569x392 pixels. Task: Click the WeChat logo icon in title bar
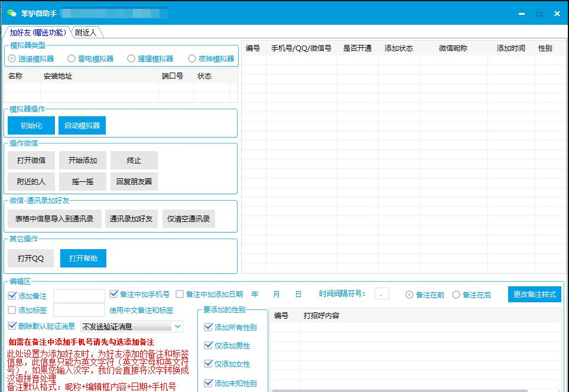pos(12,13)
